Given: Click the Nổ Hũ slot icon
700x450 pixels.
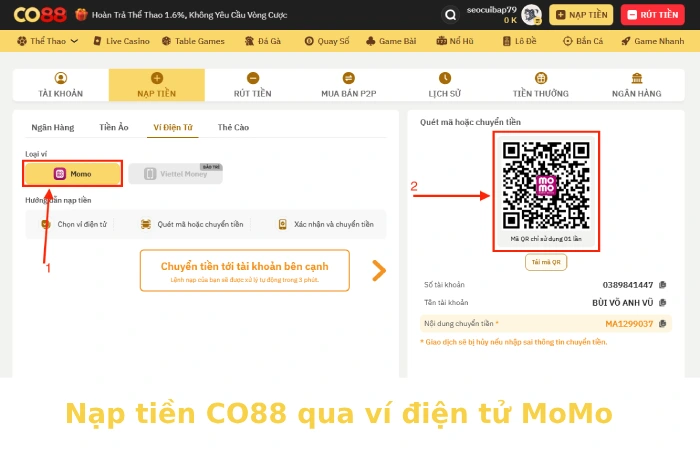Looking at the screenshot, I should pos(442,41).
